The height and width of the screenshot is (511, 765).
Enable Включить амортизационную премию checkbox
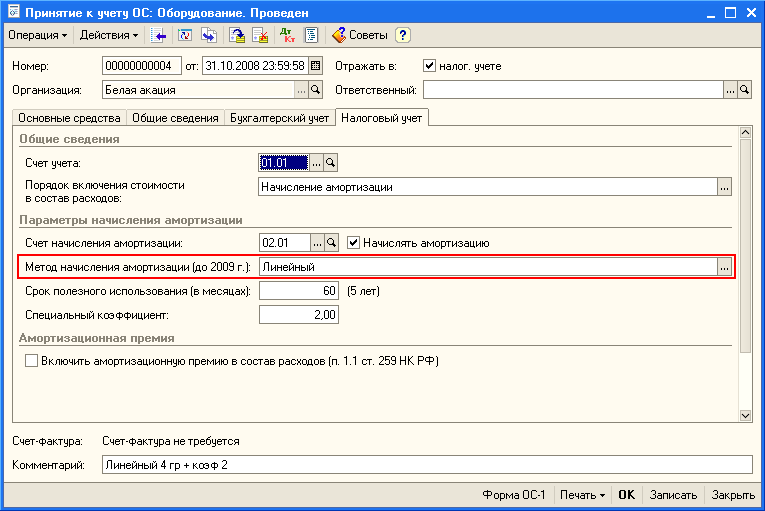(31, 361)
